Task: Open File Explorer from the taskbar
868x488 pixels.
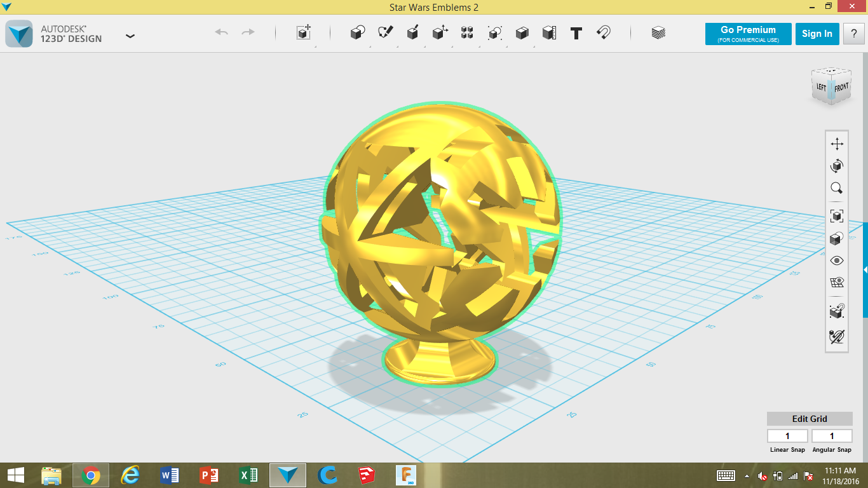Action: pos(51,475)
